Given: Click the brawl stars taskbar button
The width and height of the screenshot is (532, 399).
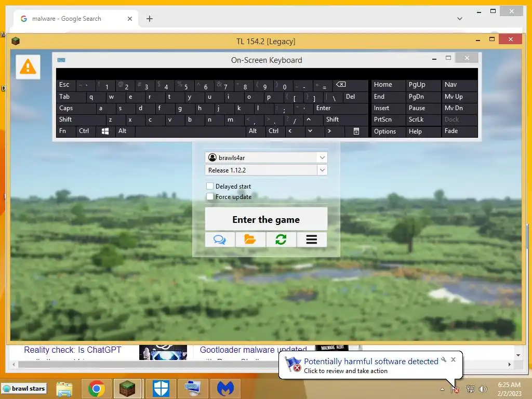Looking at the screenshot, I should pyautogui.click(x=24, y=389).
